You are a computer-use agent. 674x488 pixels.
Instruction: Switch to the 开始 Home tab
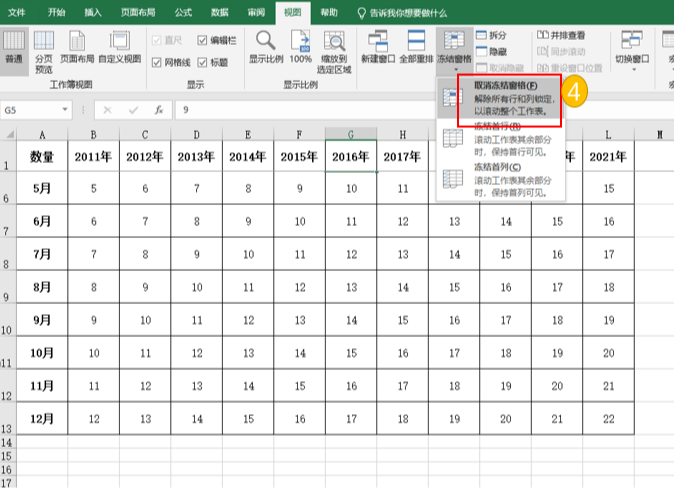tap(56, 12)
